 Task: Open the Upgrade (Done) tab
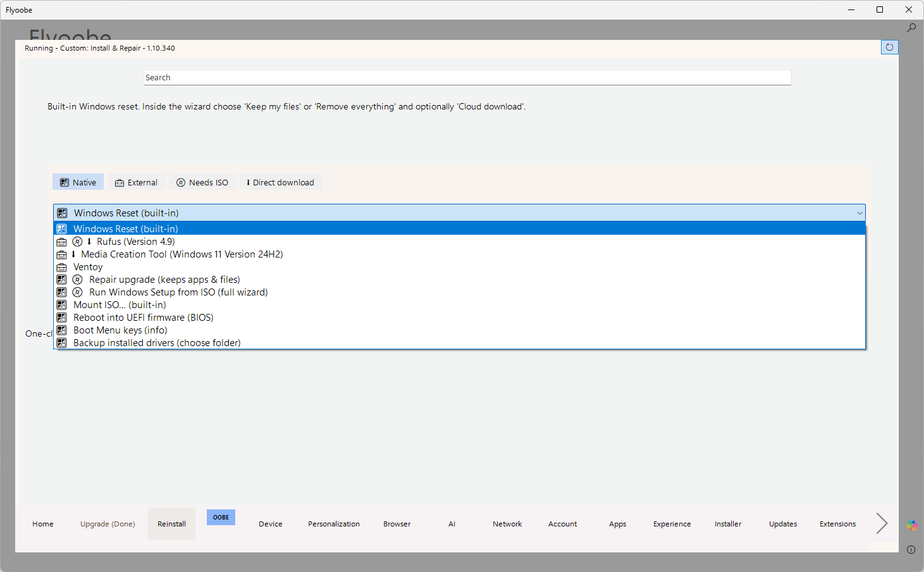108,524
